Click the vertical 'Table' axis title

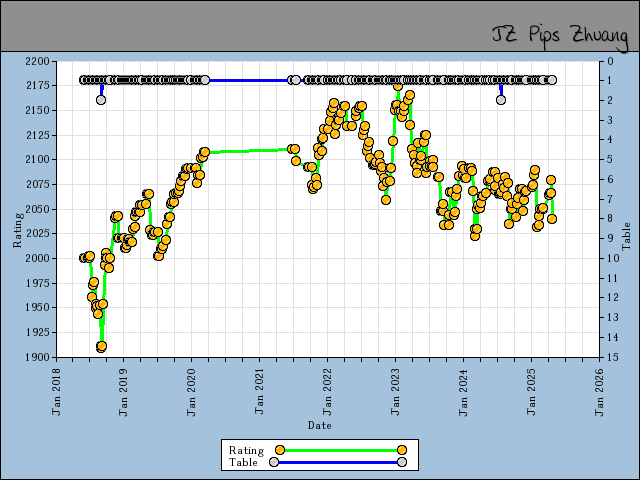pyautogui.click(x=626, y=237)
